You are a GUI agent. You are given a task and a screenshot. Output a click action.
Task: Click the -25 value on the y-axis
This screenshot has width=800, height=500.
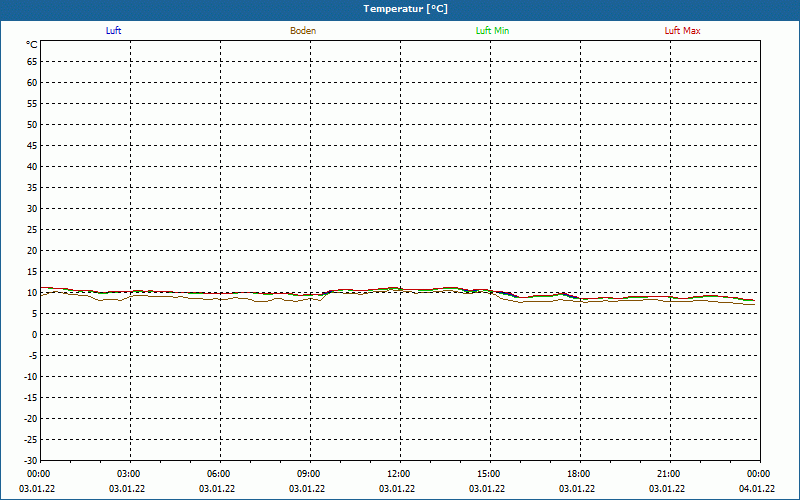pos(31,440)
